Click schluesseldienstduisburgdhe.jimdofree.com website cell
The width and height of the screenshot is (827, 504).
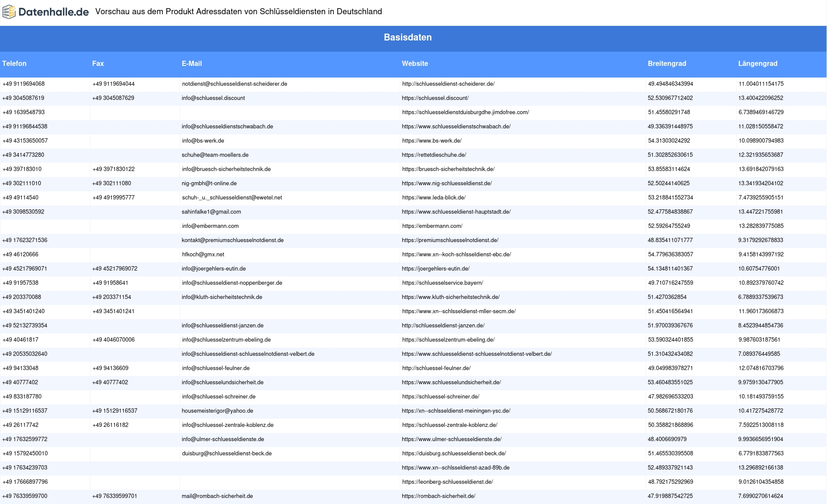pyautogui.click(x=466, y=112)
